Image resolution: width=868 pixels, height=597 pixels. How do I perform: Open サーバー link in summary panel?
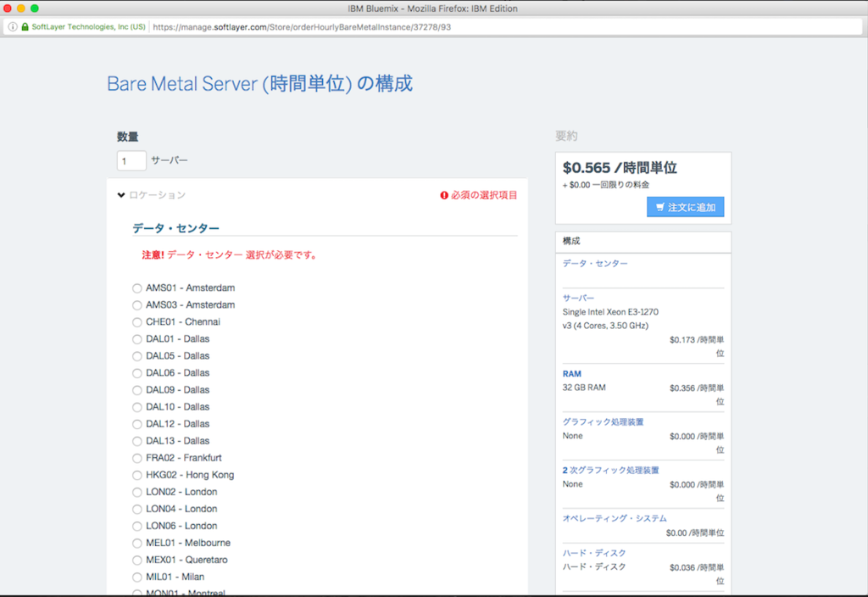[x=578, y=298]
